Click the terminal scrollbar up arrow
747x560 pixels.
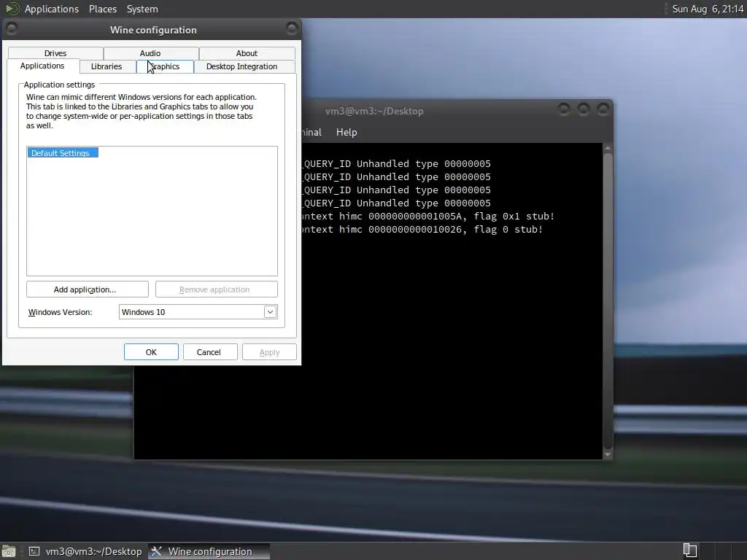point(608,148)
